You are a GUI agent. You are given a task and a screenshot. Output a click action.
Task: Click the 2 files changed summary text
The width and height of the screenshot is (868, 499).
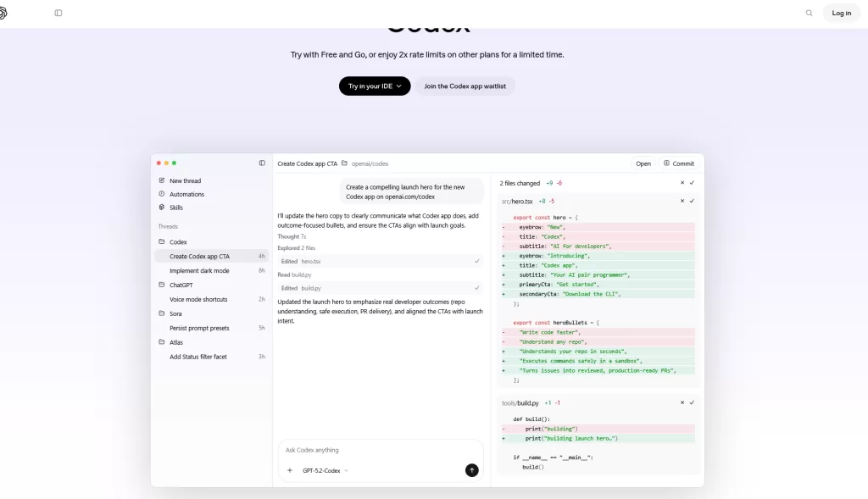tap(520, 183)
